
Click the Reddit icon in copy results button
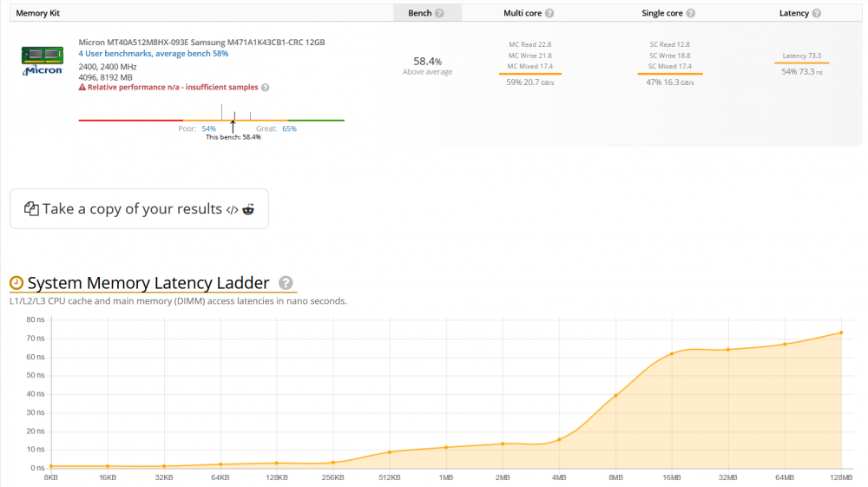point(248,209)
